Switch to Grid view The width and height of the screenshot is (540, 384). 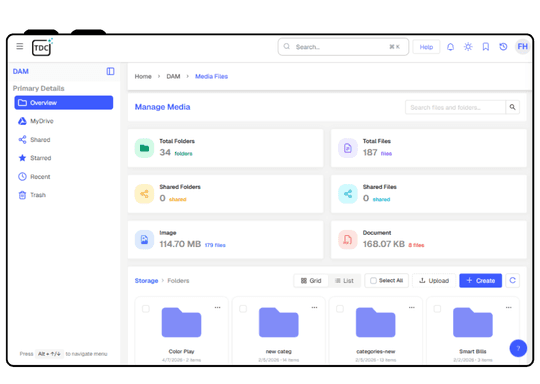[x=311, y=281]
